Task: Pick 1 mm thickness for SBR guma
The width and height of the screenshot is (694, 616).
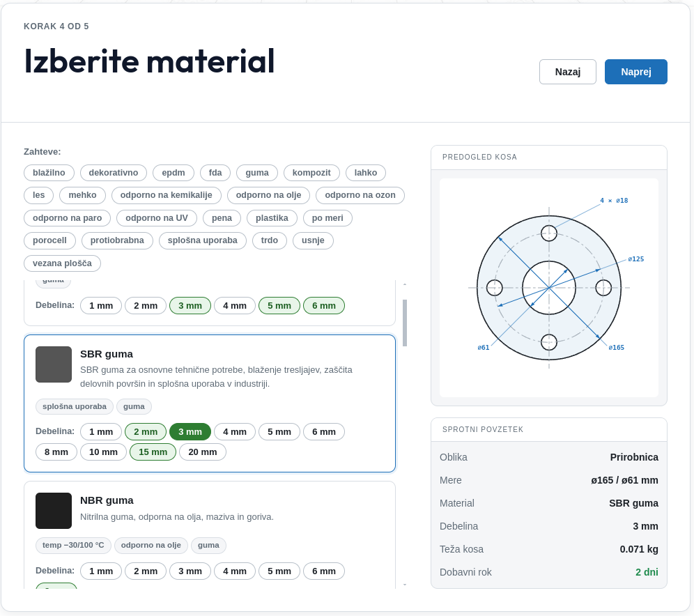Action: pyautogui.click(x=101, y=431)
